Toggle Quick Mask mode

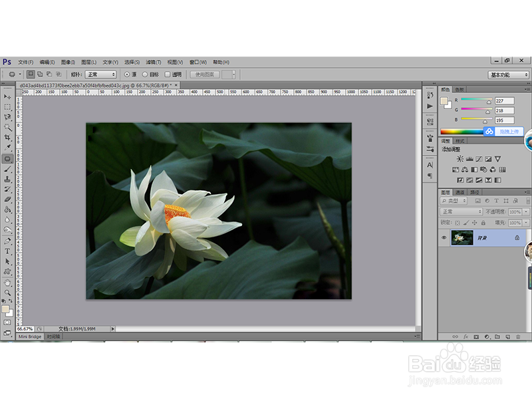coord(7,323)
